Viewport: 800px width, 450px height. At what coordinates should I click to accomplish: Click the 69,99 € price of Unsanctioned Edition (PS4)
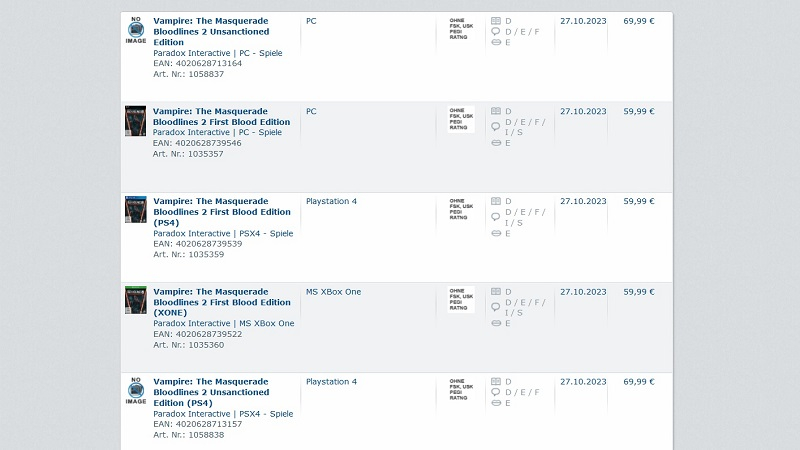[x=638, y=382]
